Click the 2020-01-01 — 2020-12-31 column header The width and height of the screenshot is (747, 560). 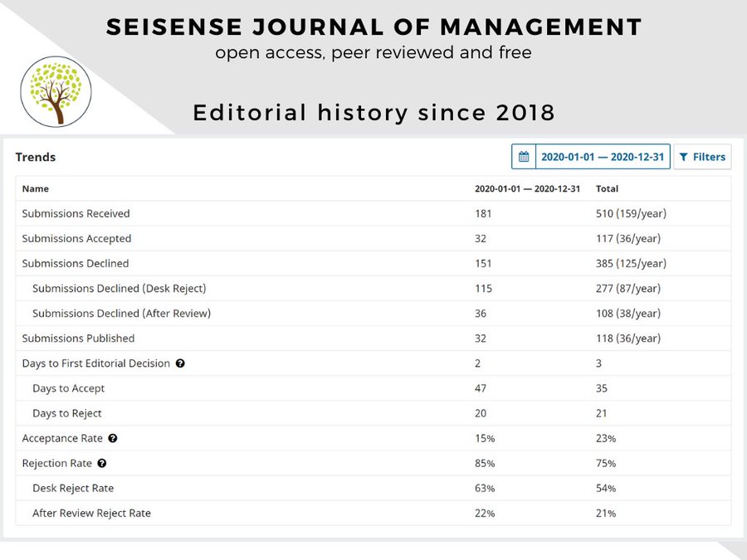(x=527, y=188)
